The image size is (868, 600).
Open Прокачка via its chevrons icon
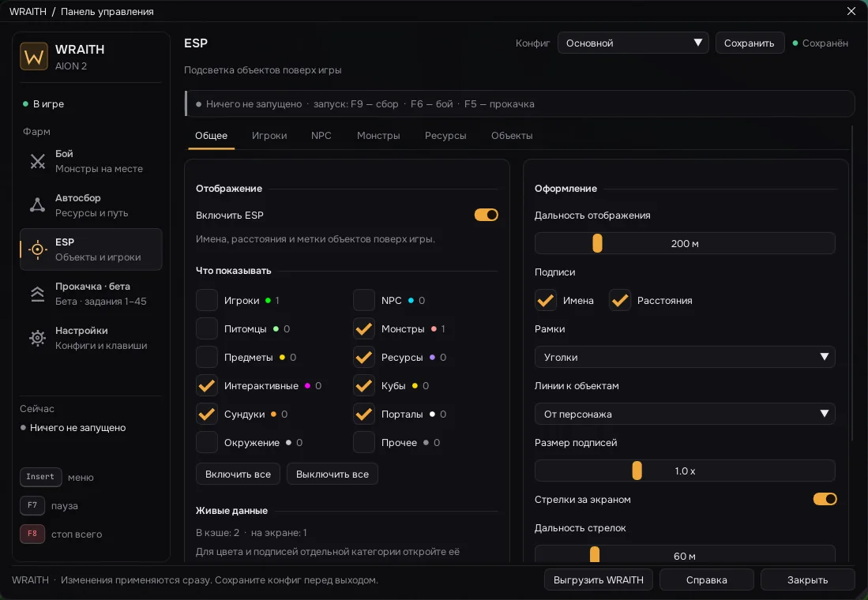[x=38, y=294]
